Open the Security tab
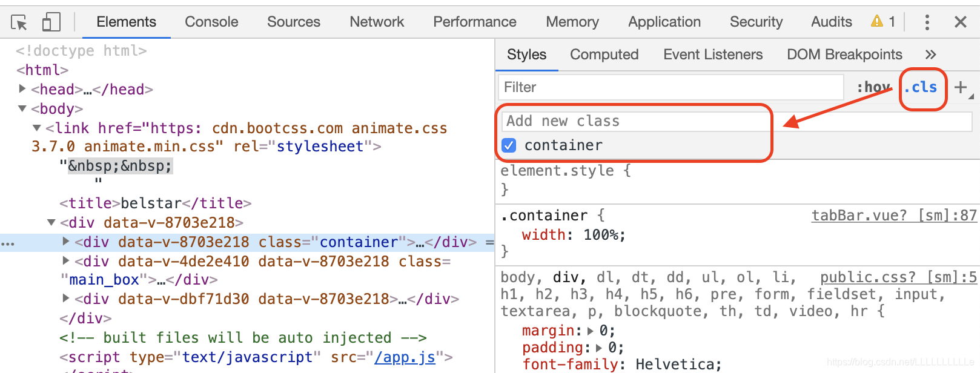Viewport: 980px width, 373px height. coord(756,22)
